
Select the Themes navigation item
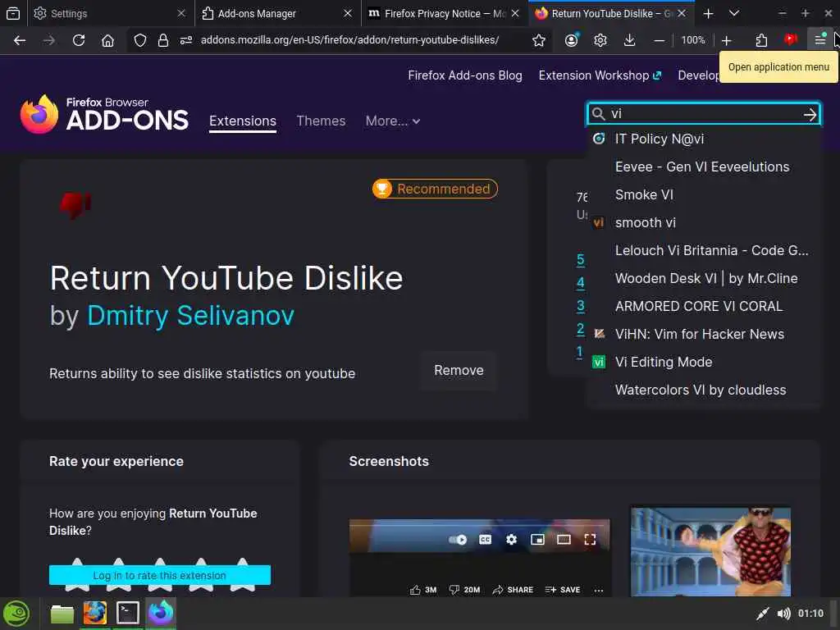click(321, 121)
